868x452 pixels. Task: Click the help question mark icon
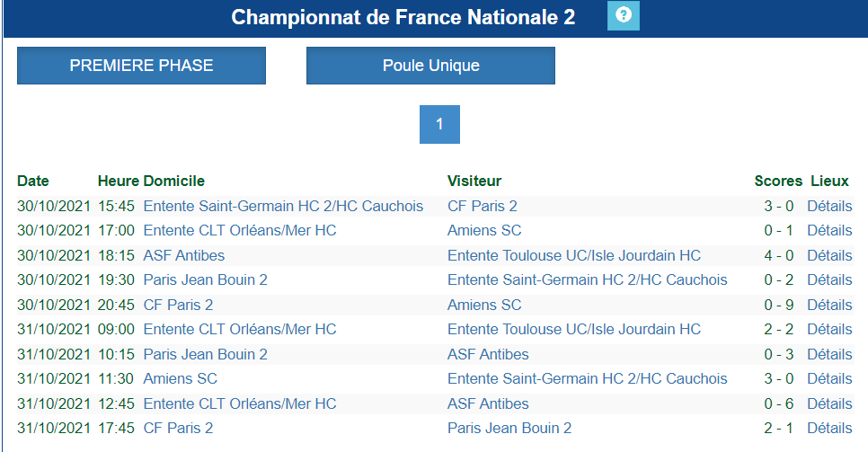point(624,15)
